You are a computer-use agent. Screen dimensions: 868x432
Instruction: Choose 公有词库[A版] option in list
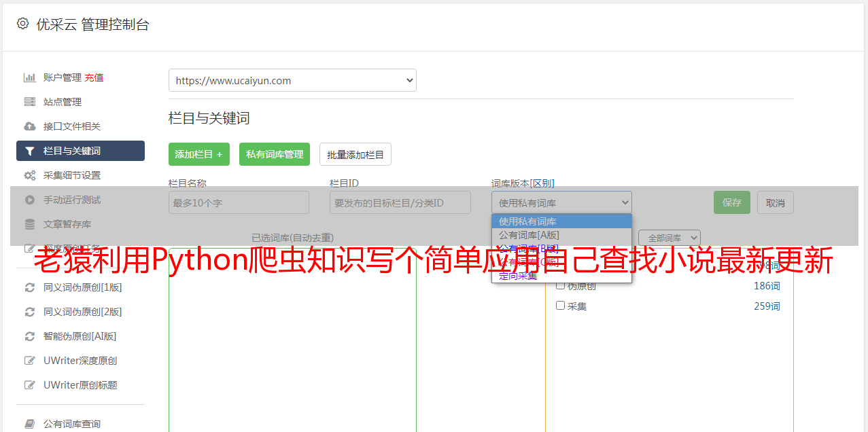coord(561,235)
